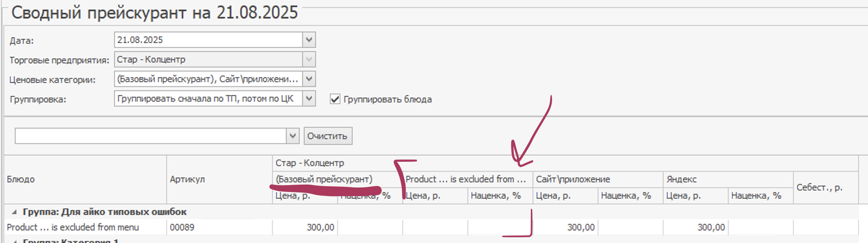Uncheck the Группировать блюда checkbox
The width and height of the screenshot is (868, 243).
(x=335, y=99)
